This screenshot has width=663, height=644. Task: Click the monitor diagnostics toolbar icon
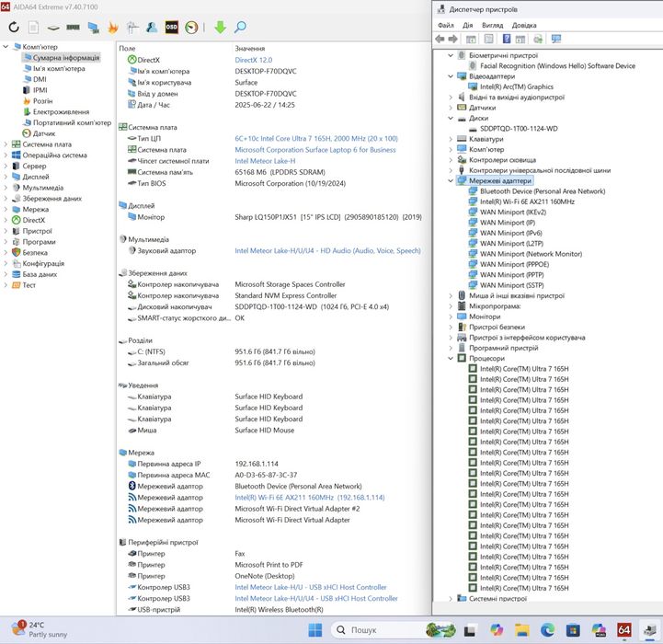(x=93, y=28)
